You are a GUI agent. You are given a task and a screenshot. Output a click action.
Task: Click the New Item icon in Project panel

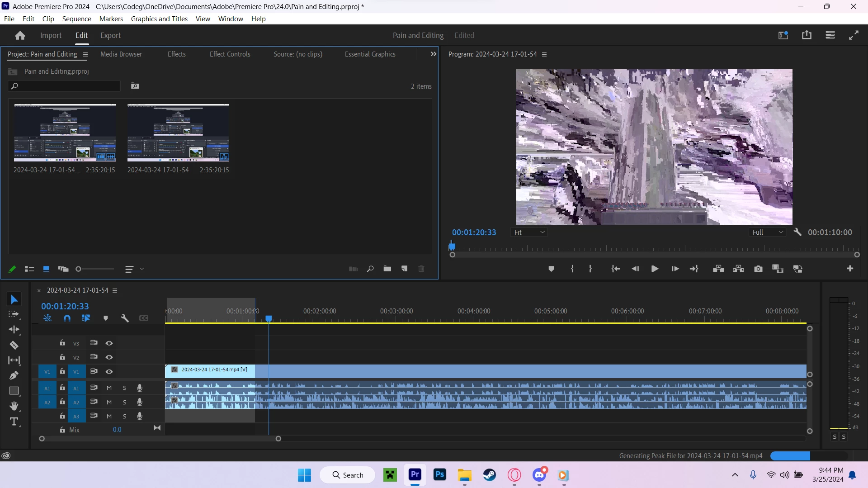(x=404, y=269)
